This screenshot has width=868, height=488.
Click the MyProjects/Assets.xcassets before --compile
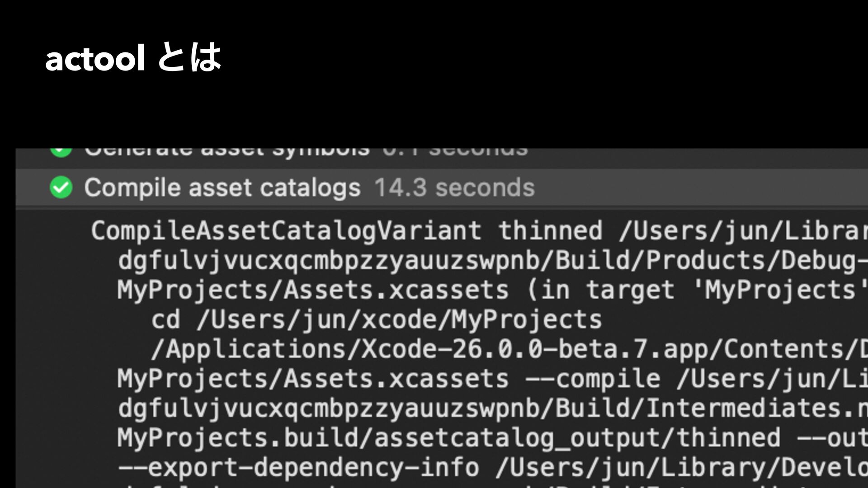coord(313,379)
